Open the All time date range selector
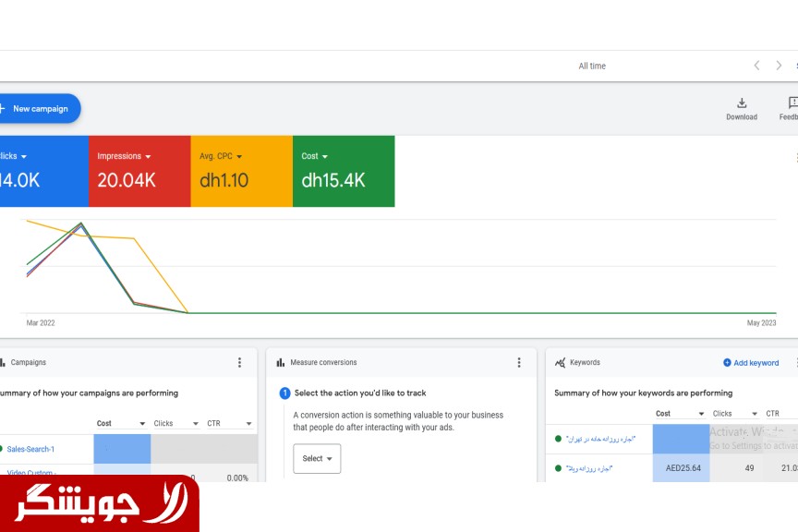 pos(592,66)
